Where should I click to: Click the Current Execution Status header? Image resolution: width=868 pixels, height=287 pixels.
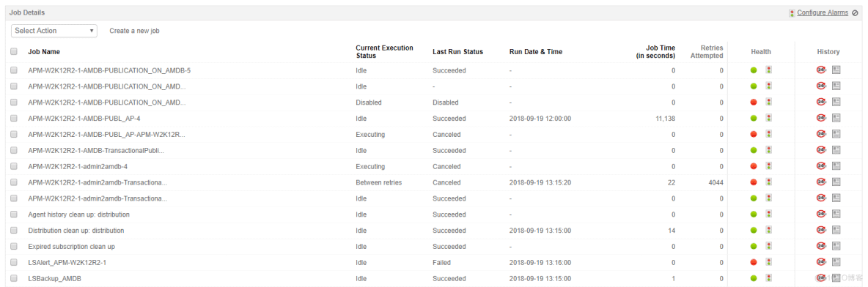pyautogui.click(x=385, y=52)
